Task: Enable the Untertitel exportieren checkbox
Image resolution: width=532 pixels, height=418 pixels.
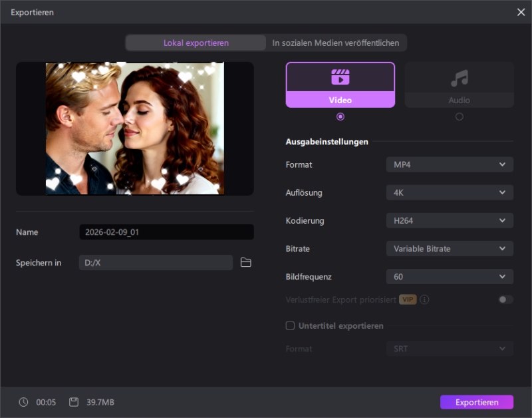Action: click(290, 325)
